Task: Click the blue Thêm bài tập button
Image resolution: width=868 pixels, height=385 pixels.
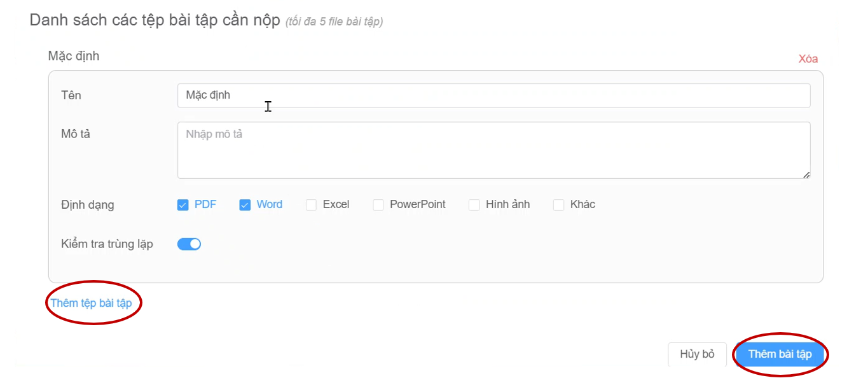Action: (x=780, y=354)
